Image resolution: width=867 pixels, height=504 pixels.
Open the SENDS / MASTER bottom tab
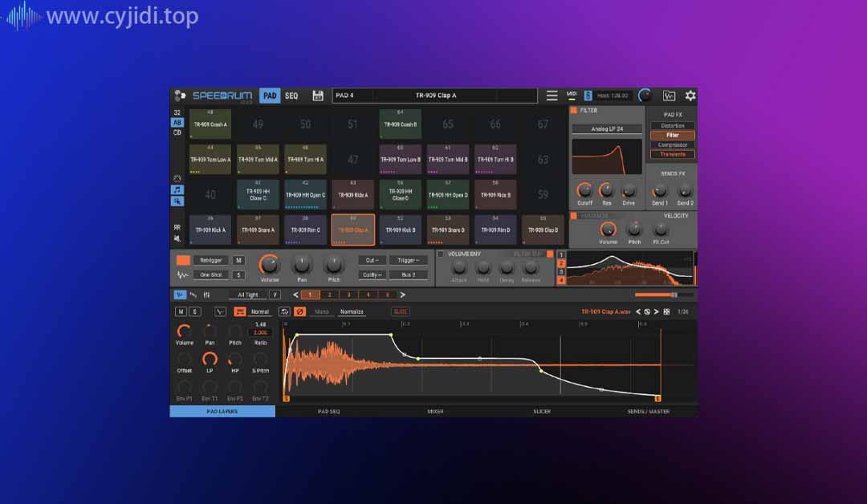[x=648, y=412]
